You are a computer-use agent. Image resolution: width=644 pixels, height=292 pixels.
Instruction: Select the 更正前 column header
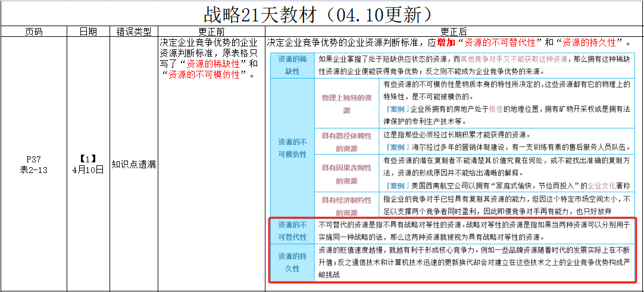211,32
